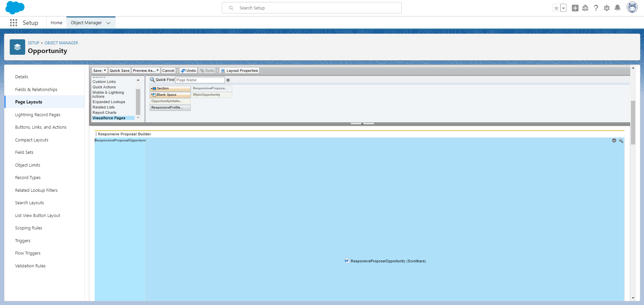Open the App Launcher dots grid
The height and width of the screenshot is (305, 644).
click(x=13, y=23)
